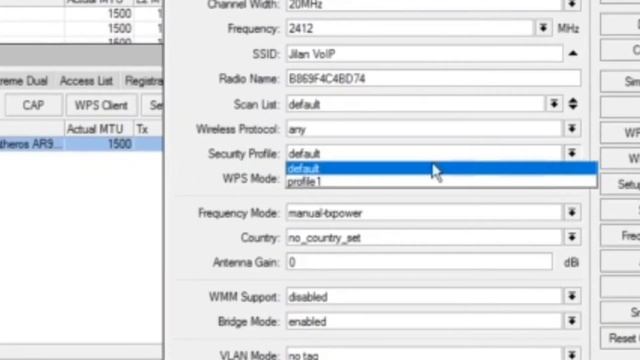Click the SSID field Jilan VoIP

click(424, 54)
